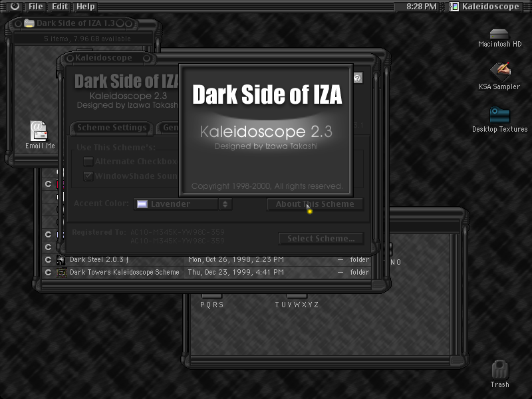Click the Mon, Oct 26, 1998 date cell
Image resolution: width=532 pixels, height=399 pixels.
(236, 260)
